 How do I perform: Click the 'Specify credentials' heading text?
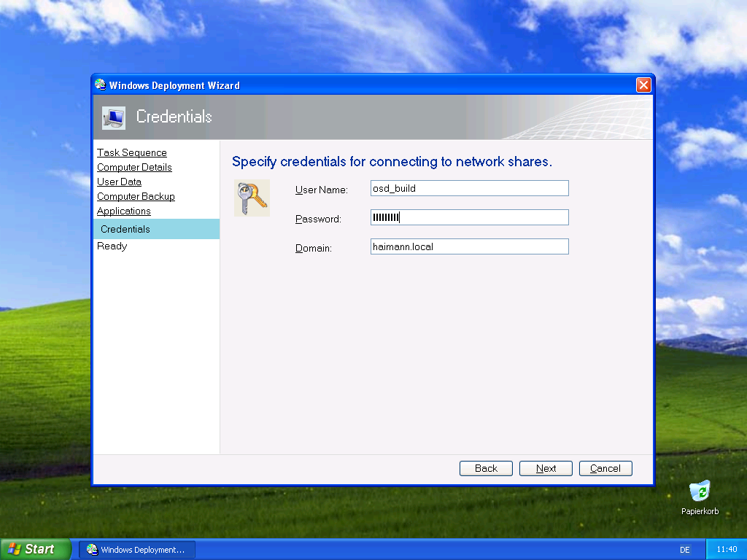pos(392,162)
